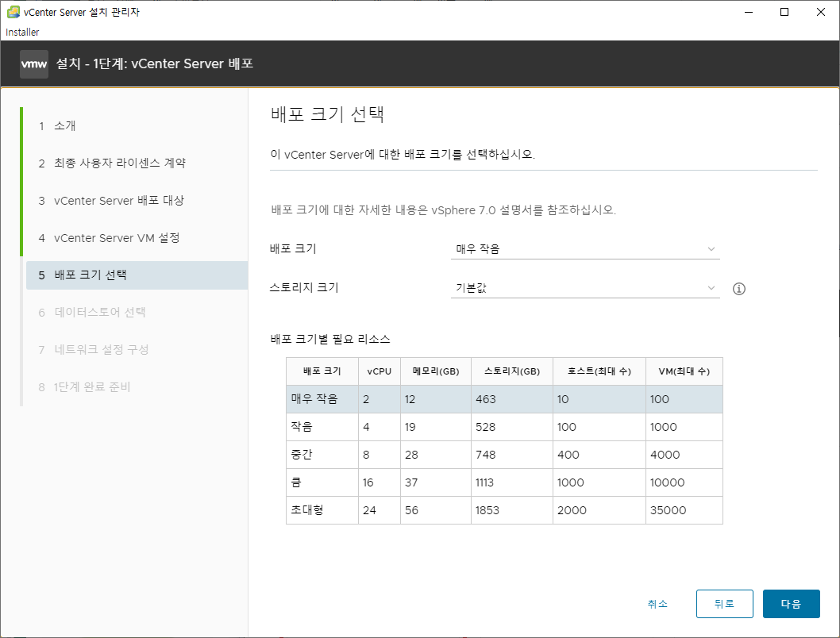The width and height of the screenshot is (840, 638).
Task: Click the 24 vCPU cell
Action: (x=380, y=510)
